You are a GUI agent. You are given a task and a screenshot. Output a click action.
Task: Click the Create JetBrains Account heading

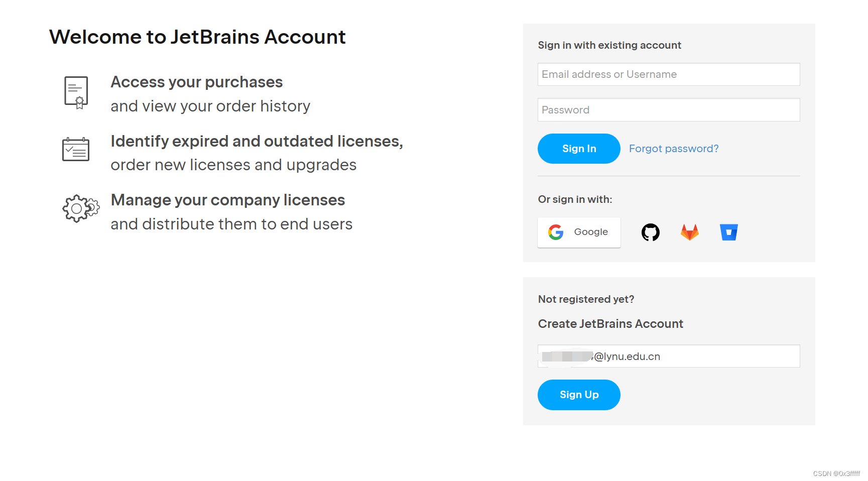point(610,324)
